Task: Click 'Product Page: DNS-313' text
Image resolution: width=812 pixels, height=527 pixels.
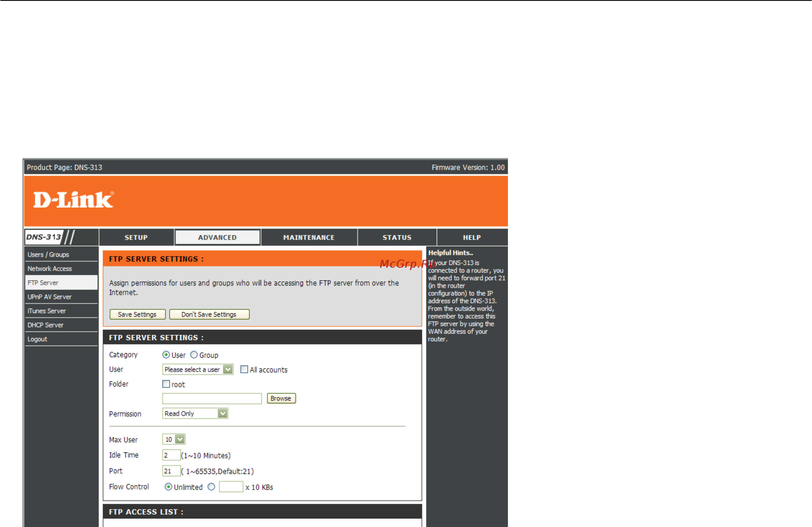Action: click(64, 168)
